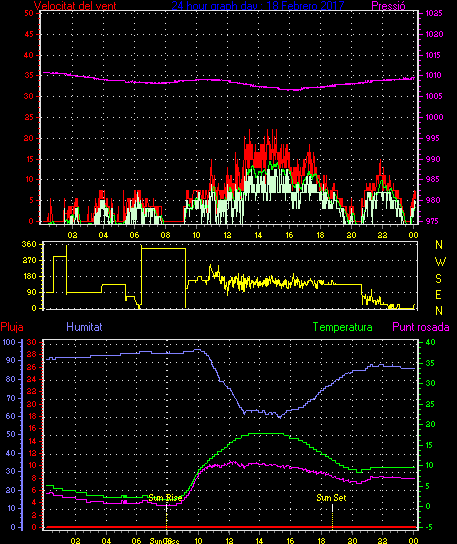This screenshot has width=457, height=544.
Task: Click wind chart time axis label 08
Action: (165, 235)
